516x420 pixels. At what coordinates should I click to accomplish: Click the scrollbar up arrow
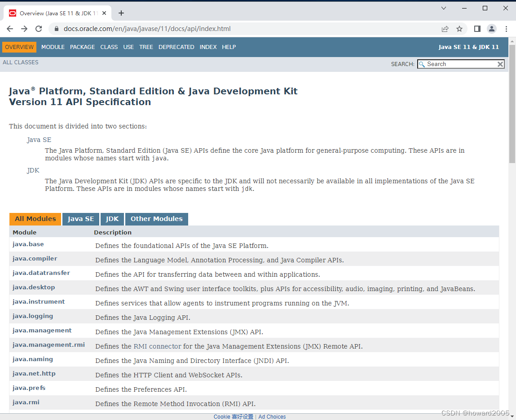pyautogui.click(x=512, y=41)
